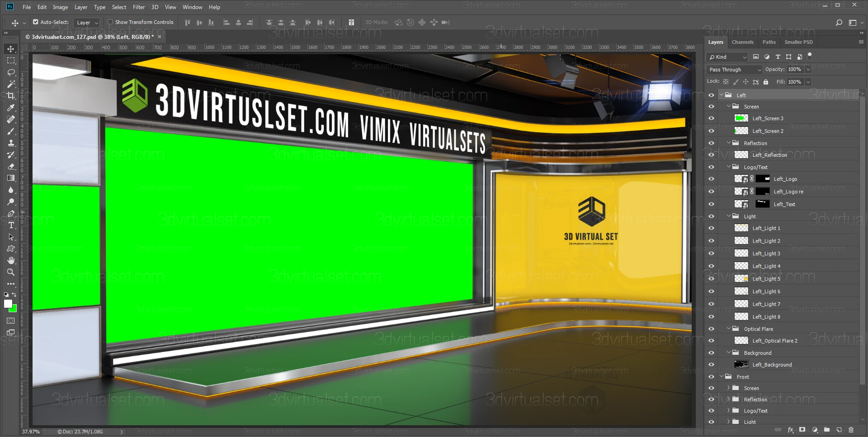Switch to the Channels tab

(742, 42)
